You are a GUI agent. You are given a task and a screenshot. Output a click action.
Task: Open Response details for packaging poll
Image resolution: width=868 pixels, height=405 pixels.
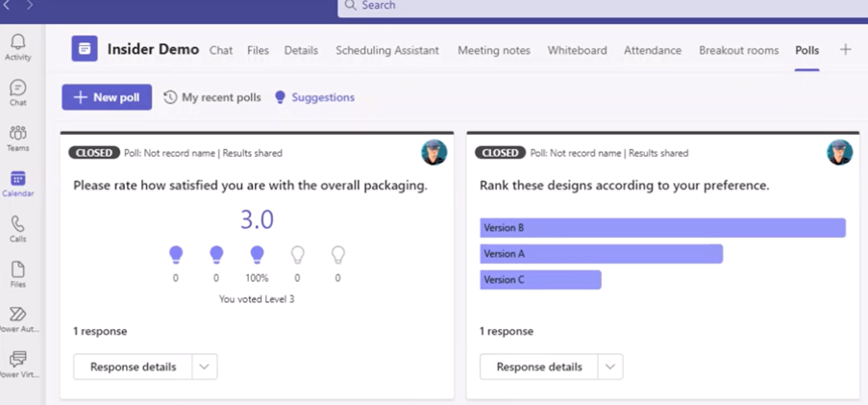tap(133, 367)
